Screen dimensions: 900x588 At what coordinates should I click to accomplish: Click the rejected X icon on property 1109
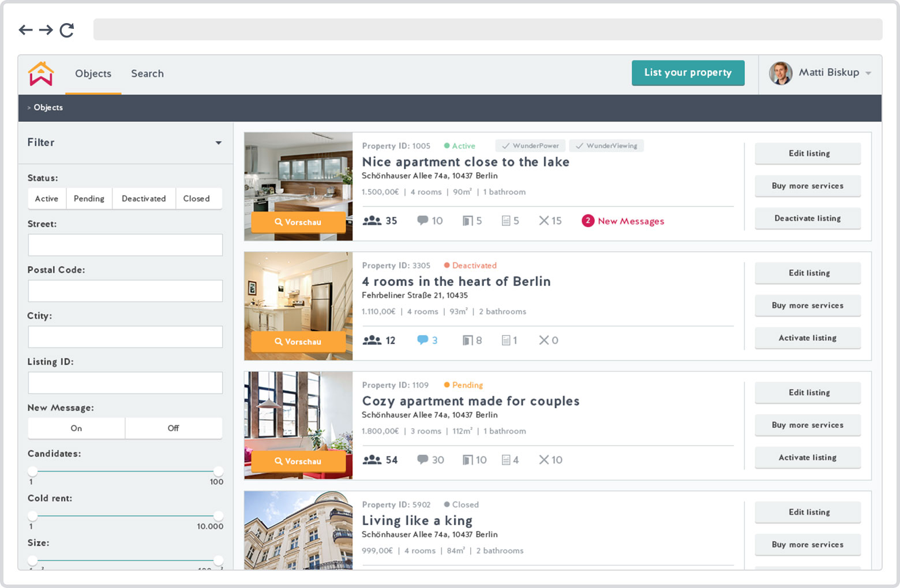(x=544, y=459)
